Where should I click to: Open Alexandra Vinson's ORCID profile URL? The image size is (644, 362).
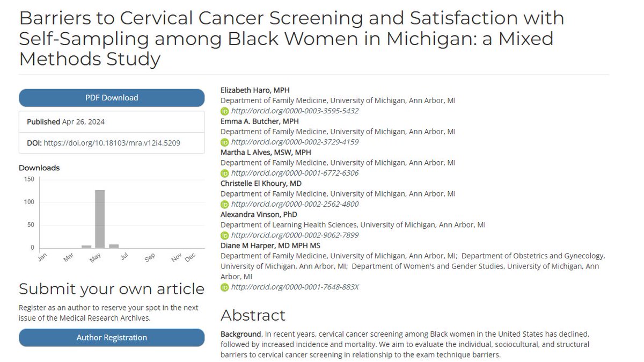[294, 235]
